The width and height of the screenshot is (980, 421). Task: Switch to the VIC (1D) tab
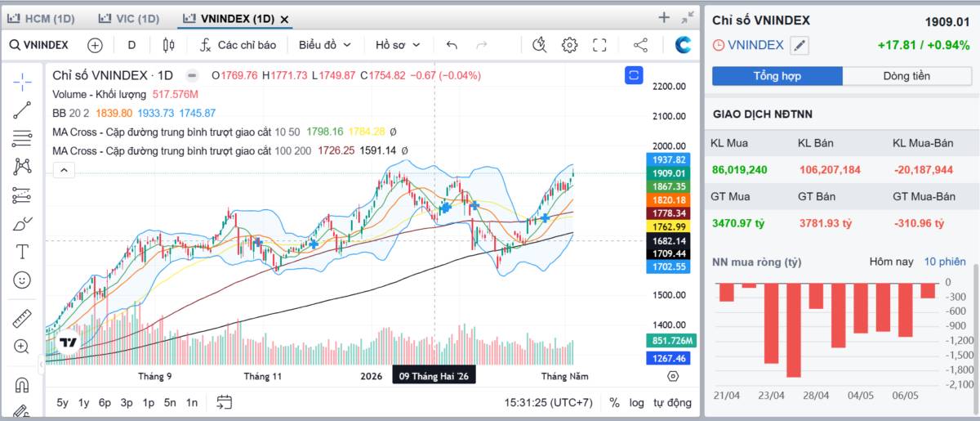tap(128, 18)
